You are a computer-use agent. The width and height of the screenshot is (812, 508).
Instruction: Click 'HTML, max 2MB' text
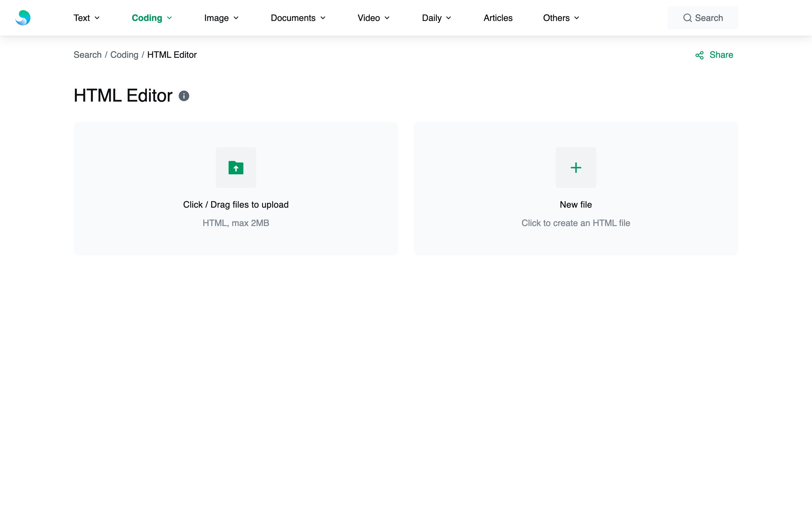pos(236,223)
